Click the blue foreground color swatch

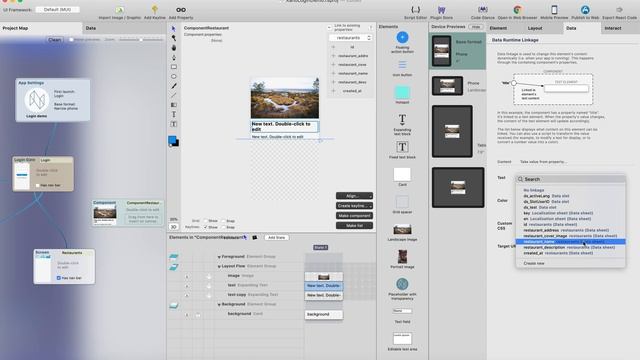click(172, 140)
